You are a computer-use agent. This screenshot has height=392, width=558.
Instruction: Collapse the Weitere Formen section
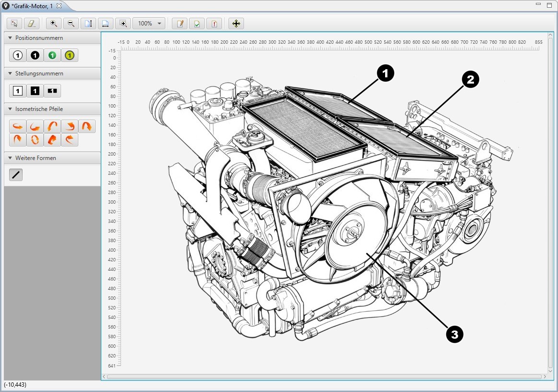(10, 158)
